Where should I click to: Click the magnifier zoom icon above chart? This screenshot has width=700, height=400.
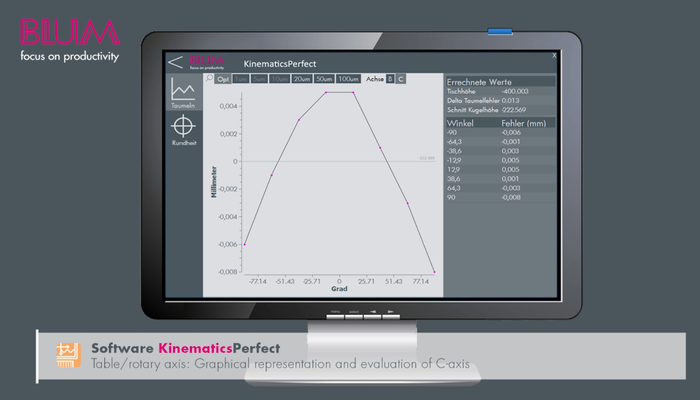pos(209,78)
